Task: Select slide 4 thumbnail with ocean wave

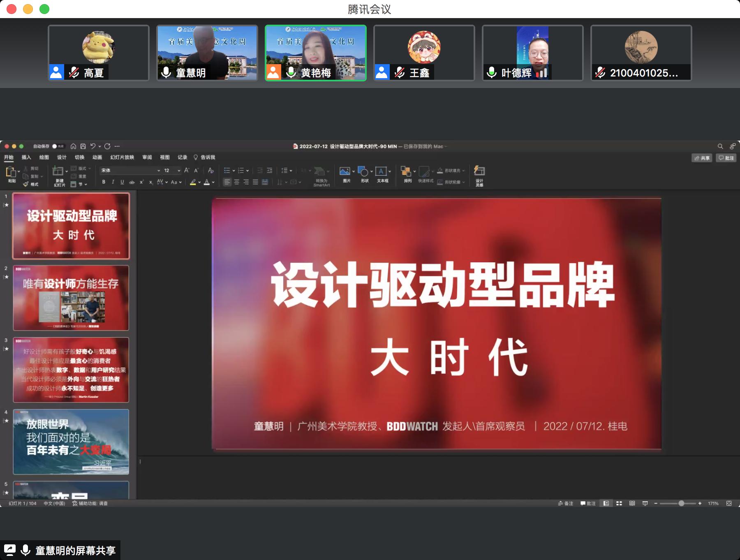Action: [71, 442]
